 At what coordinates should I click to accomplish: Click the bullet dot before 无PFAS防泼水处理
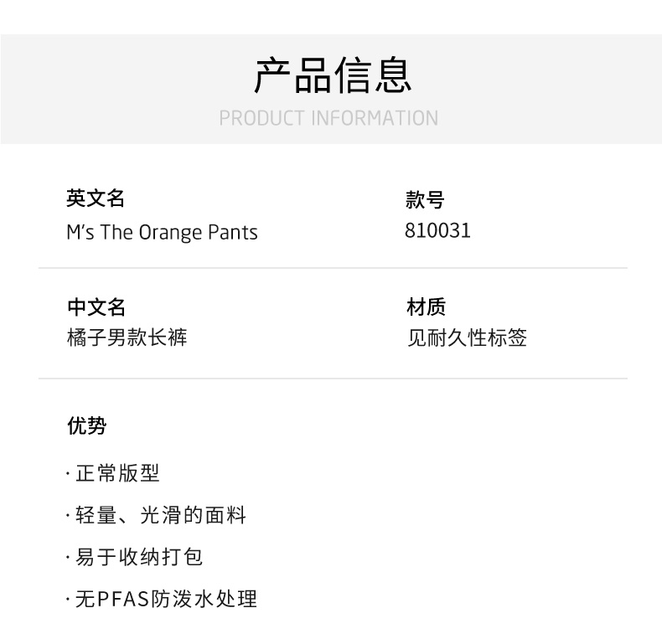pos(69,600)
